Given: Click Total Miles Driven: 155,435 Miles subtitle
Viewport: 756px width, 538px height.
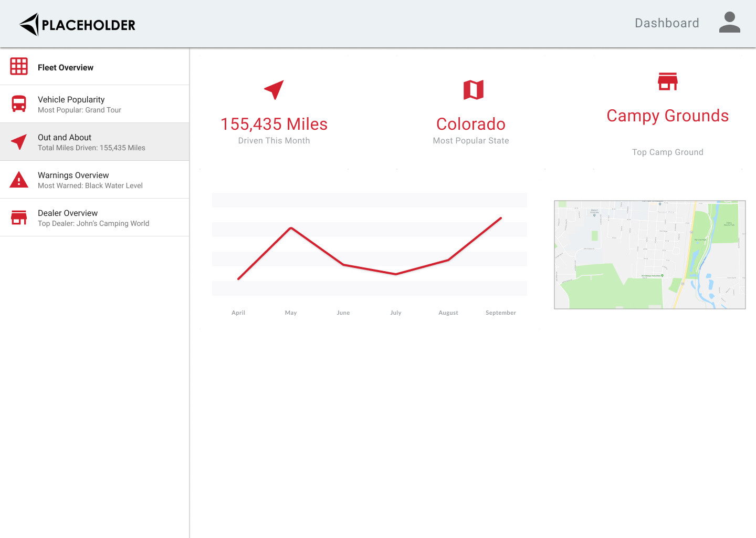Looking at the screenshot, I should [91, 148].
